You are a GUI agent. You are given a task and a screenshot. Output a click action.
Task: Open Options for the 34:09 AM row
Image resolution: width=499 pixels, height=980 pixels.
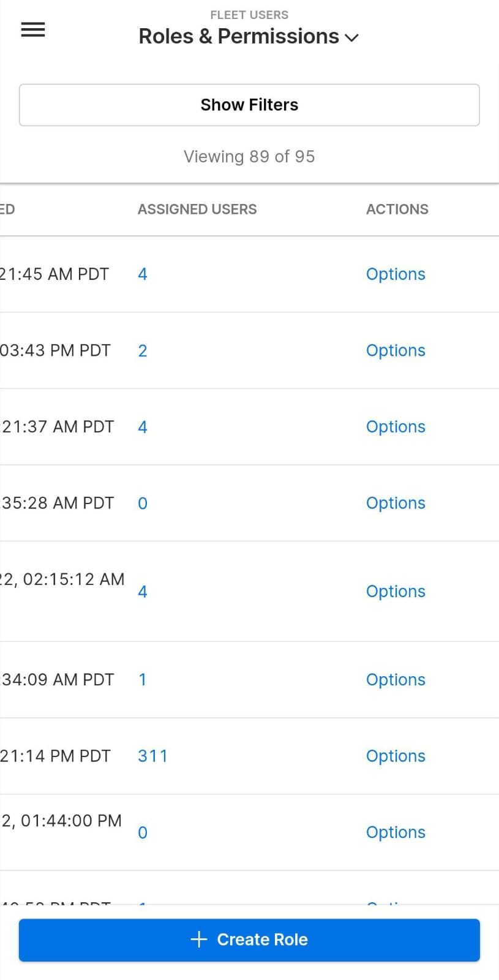pyautogui.click(x=396, y=680)
